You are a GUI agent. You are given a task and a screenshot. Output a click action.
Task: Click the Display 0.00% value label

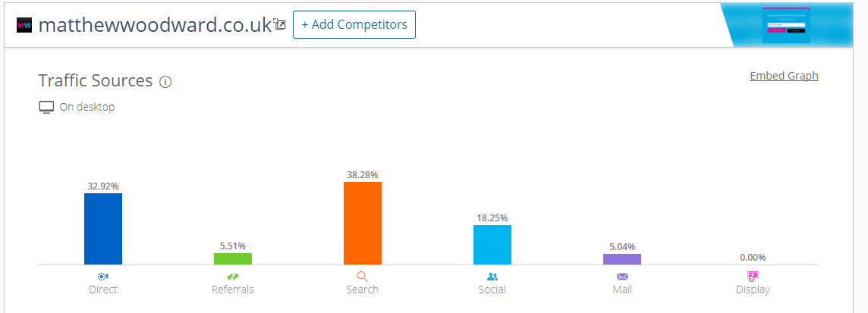[x=753, y=258]
